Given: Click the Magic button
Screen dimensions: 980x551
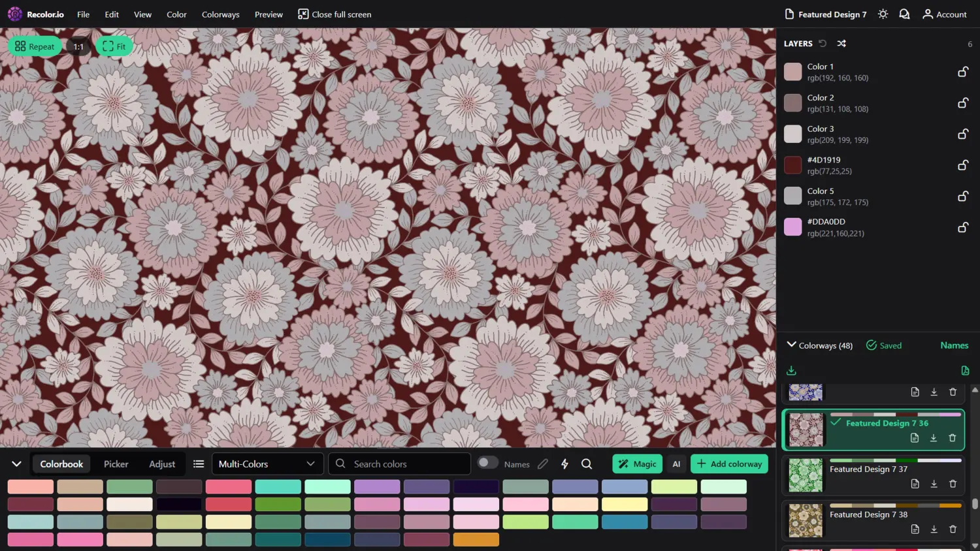Looking at the screenshot, I should click(637, 464).
